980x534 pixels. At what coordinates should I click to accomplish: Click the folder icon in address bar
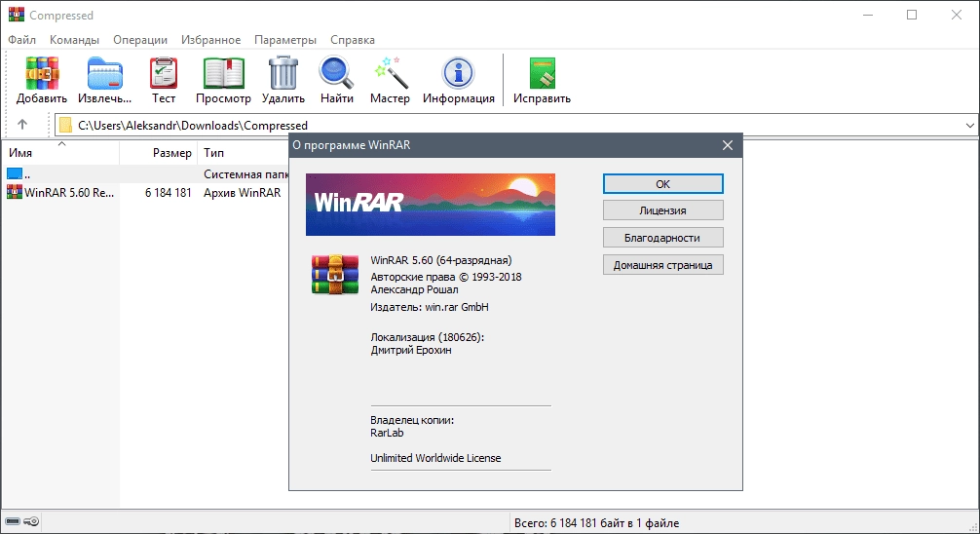tap(65, 125)
